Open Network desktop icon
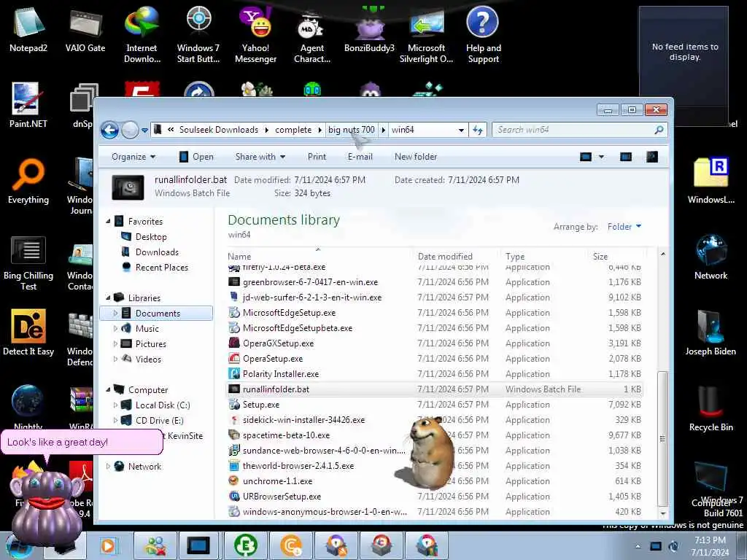This screenshot has width=747, height=560. click(x=711, y=257)
